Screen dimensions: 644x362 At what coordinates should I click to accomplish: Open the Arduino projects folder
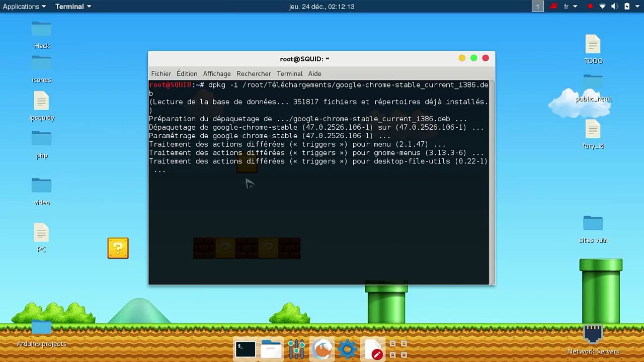[42, 333]
